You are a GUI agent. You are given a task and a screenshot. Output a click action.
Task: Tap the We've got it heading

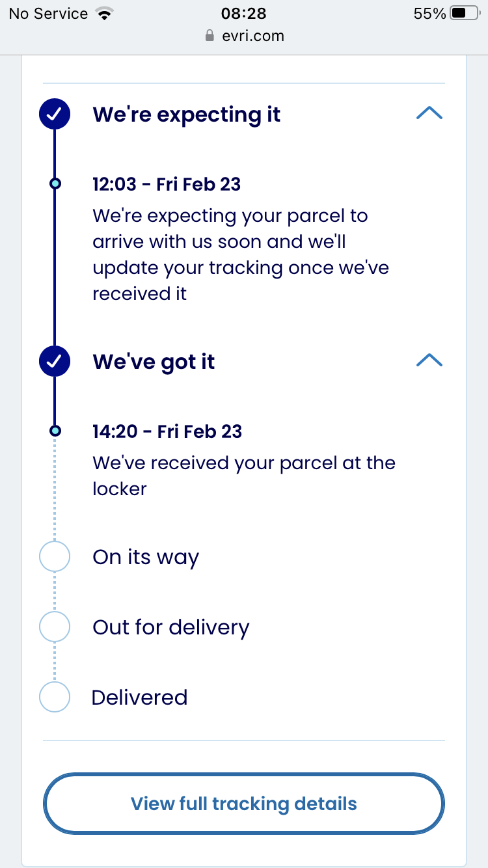[x=154, y=362]
